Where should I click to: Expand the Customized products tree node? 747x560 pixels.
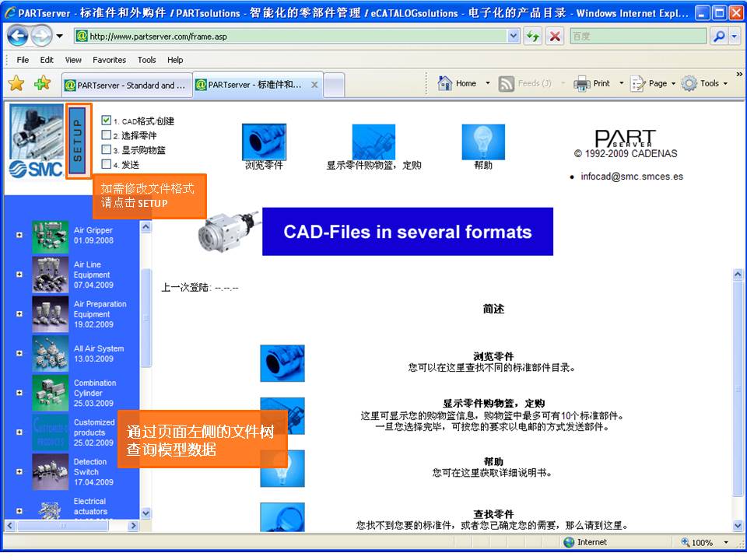pos(19,433)
